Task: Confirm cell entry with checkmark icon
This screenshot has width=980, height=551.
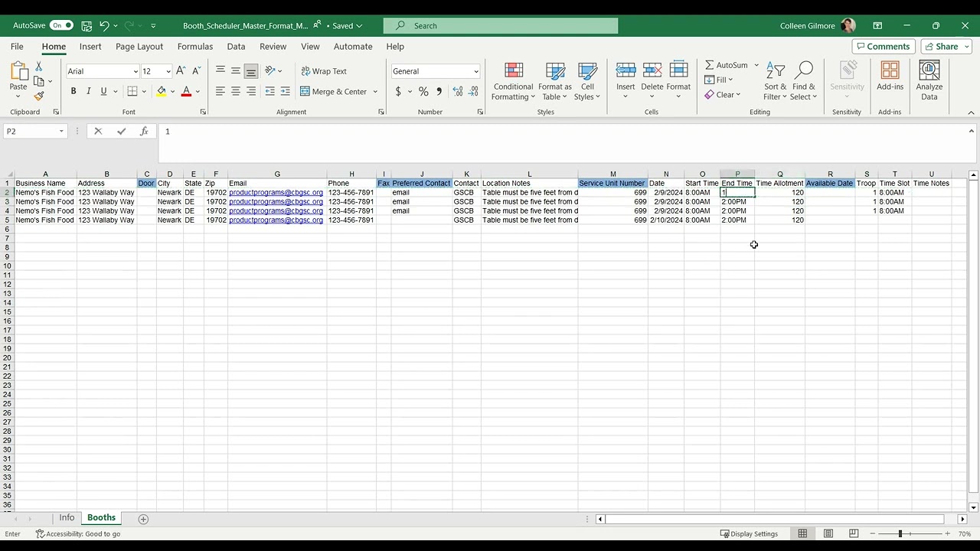Action: point(121,132)
